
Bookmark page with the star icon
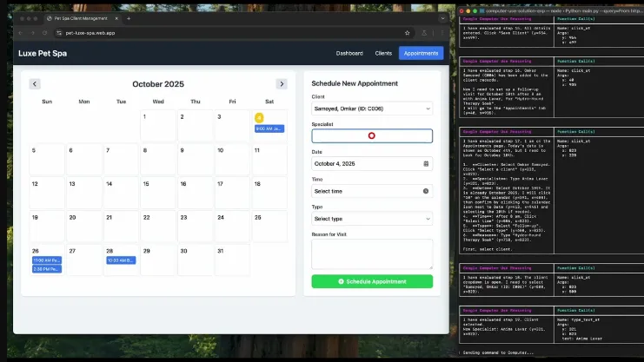407,32
